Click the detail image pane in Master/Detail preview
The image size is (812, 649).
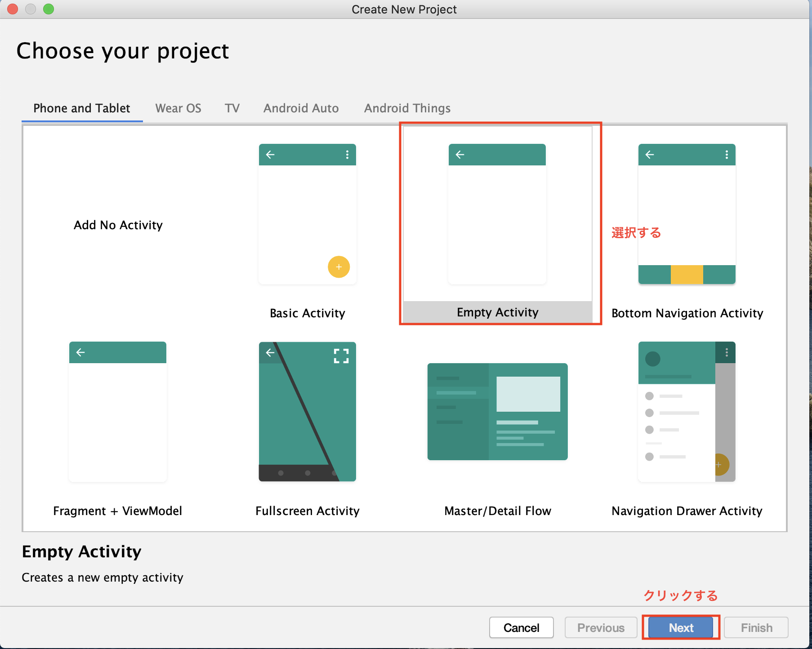(528, 394)
